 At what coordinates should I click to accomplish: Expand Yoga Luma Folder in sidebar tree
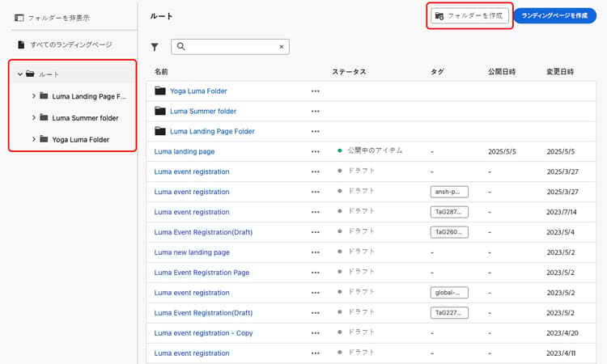[x=34, y=139]
